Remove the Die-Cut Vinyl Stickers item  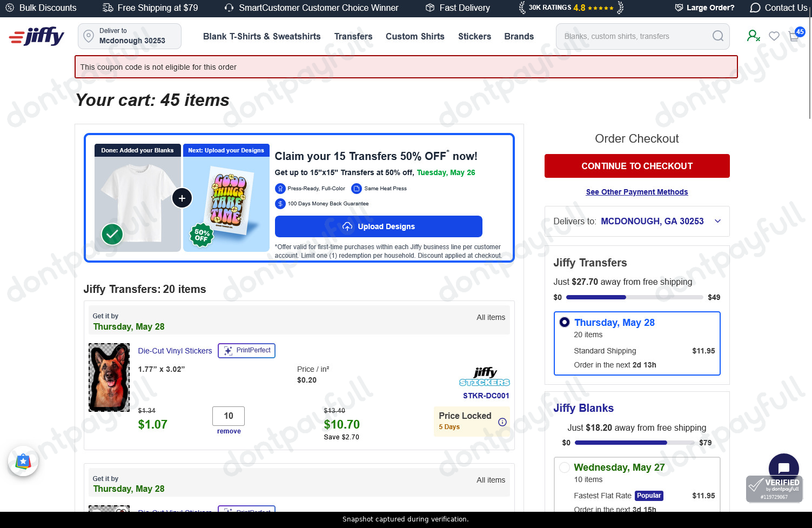tap(229, 431)
